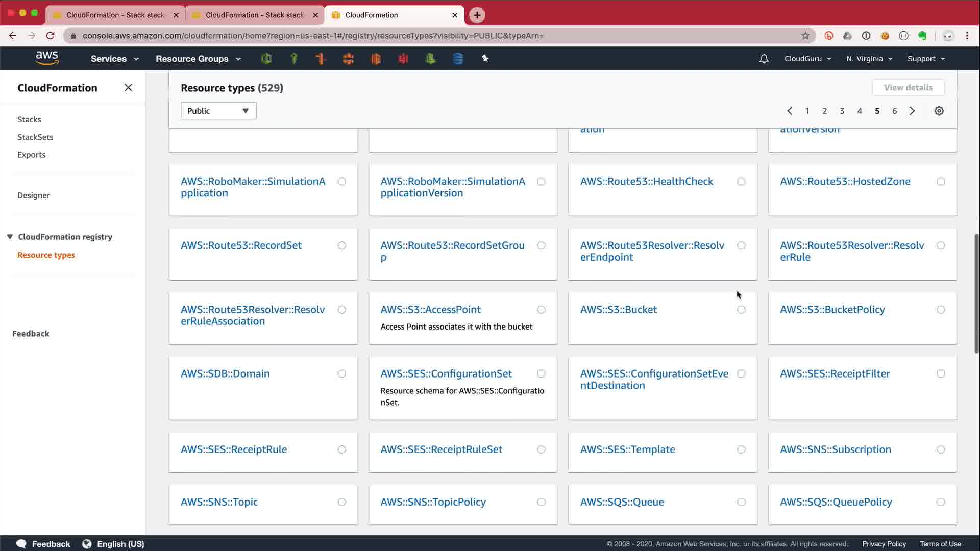Reload the page in browser
980x551 pixels.
[x=50, y=36]
